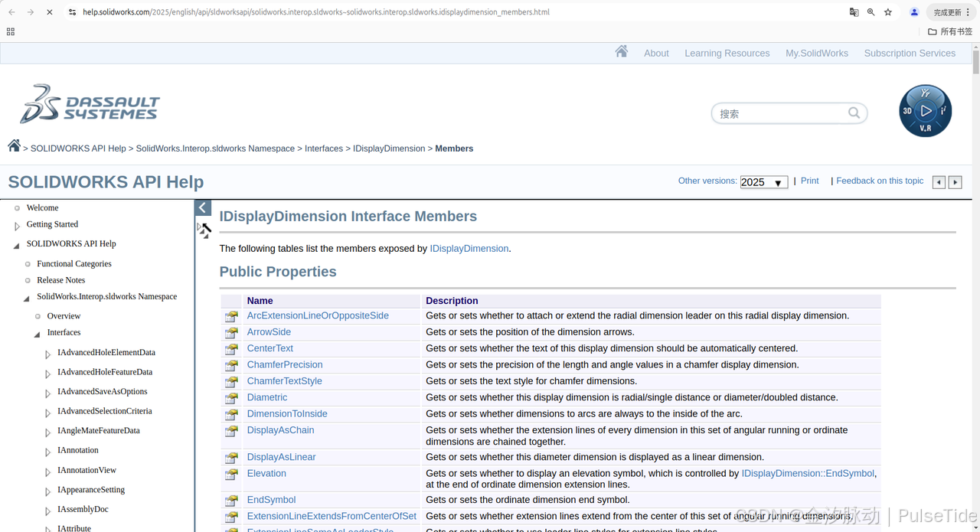Screen dimensions: 980x532
Task: Expand the IAdvancedHoleFeatureData node
Action: 48,374
